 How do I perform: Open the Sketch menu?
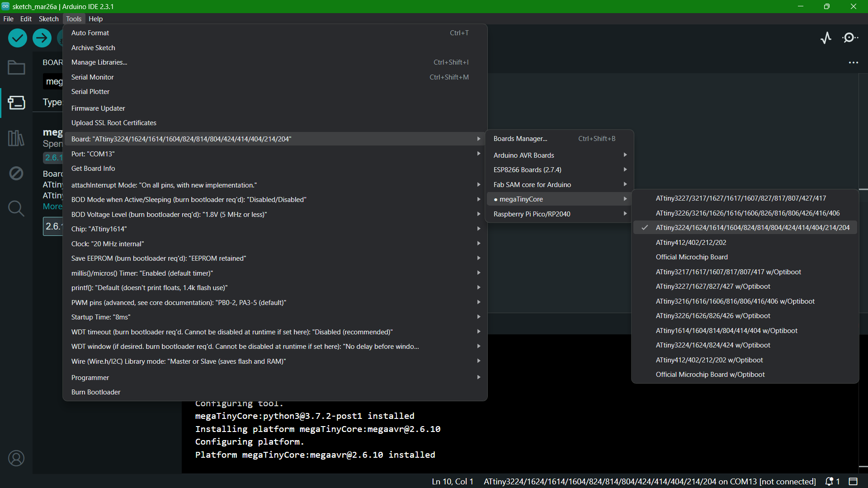click(x=49, y=19)
